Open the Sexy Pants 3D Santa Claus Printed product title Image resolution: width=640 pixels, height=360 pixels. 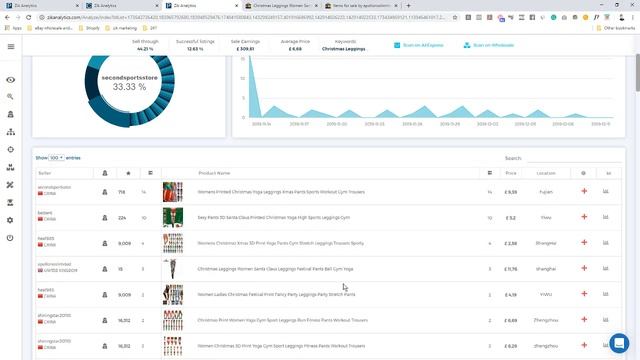click(273, 218)
